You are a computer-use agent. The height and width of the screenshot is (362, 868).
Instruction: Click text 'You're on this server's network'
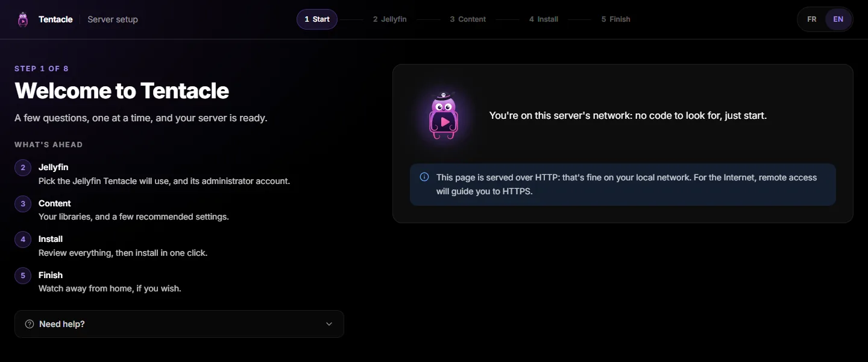[x=559, y=116]
